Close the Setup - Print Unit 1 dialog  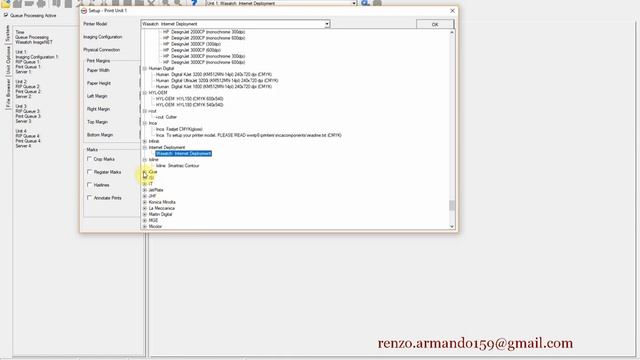pyautogui.click(x=452, y=11)
